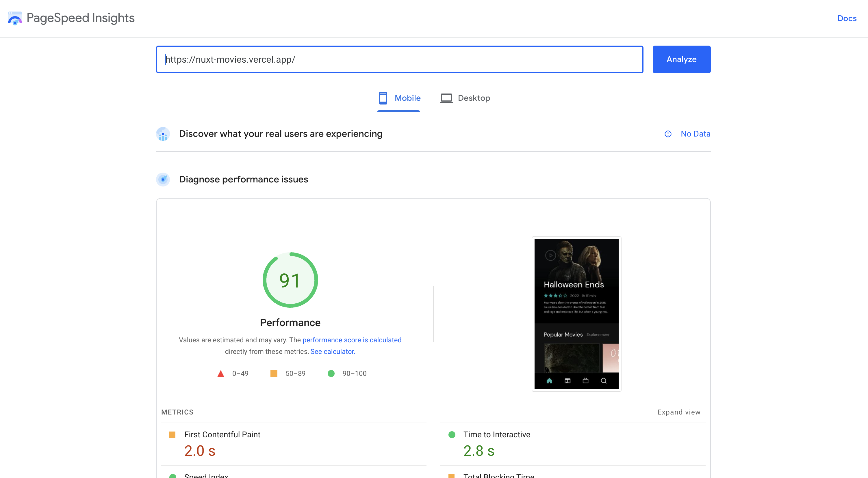Click the First Contentful Paint label
Screen dimensions: 868x478
click(x=222, y=435)
